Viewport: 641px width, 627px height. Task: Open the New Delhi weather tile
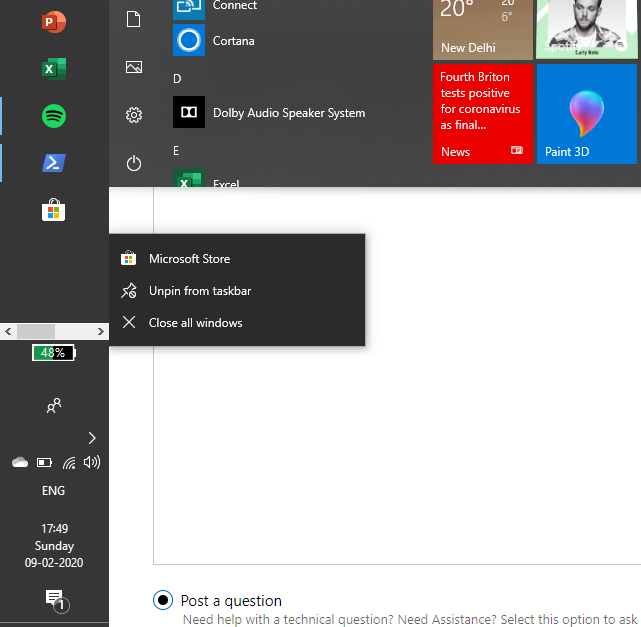coord(483,29)
